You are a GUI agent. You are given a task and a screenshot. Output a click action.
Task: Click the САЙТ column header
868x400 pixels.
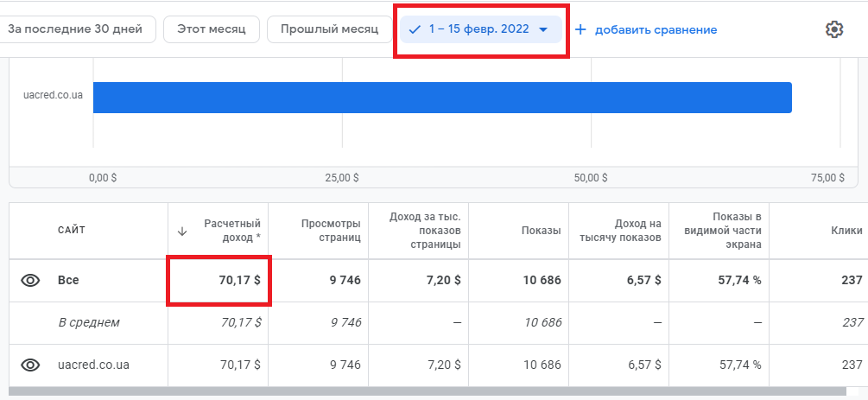72,230
